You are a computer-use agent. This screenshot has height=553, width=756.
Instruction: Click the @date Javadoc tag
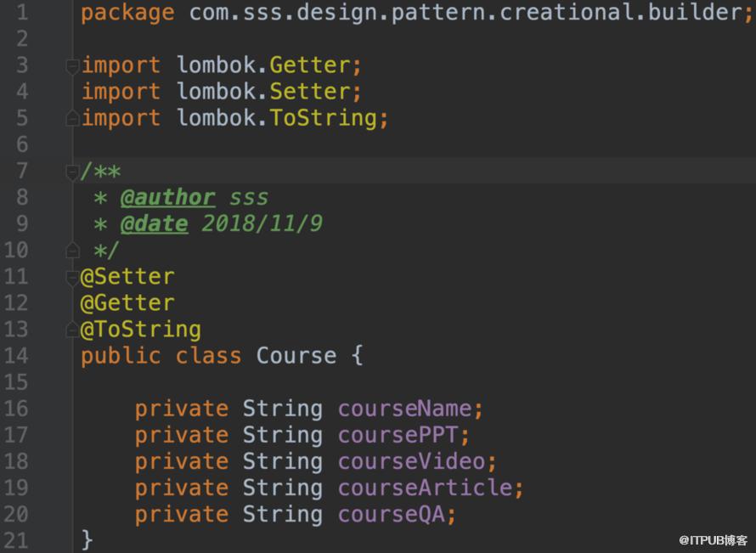(x=155, y=224)
